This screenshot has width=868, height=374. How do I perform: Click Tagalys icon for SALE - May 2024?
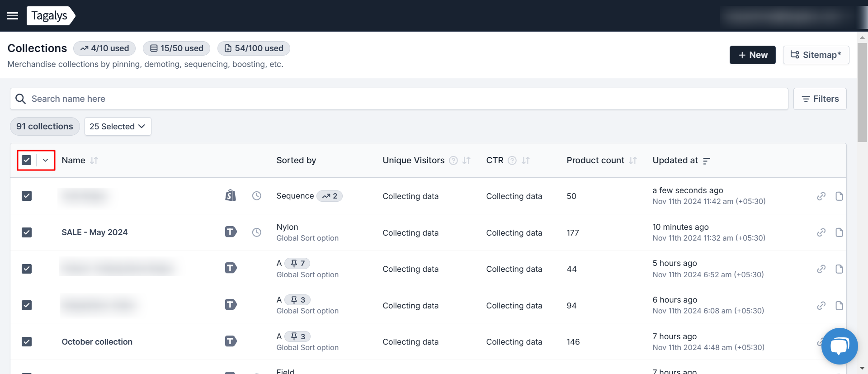pos(231,232)
